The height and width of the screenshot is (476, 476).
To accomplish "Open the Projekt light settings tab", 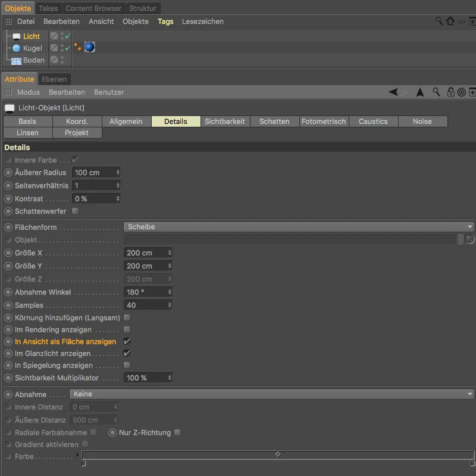I will [77, 133].
